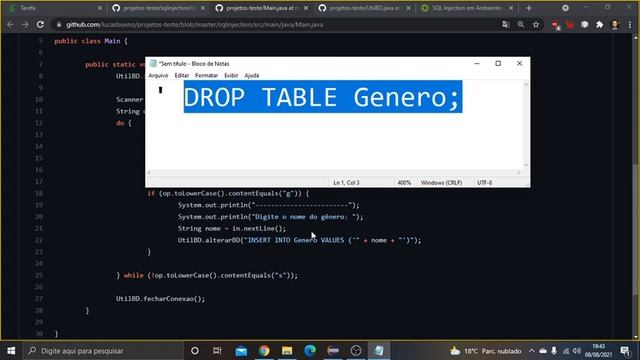Image resolution: width=640 pixels, height=360 pixels.
Task: Open the Exibir menu in Bloco de Notas
Action: click(231, 76)
